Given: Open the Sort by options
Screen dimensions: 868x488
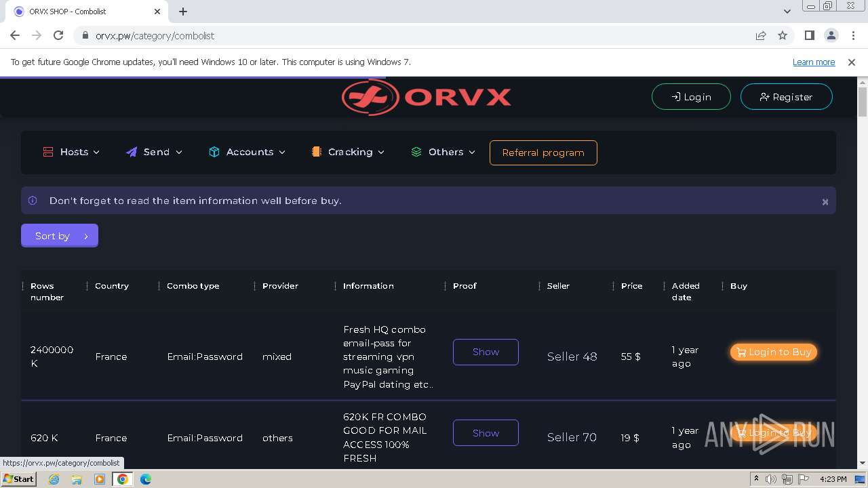Looking at the screenshot, I should coord(60,236).
